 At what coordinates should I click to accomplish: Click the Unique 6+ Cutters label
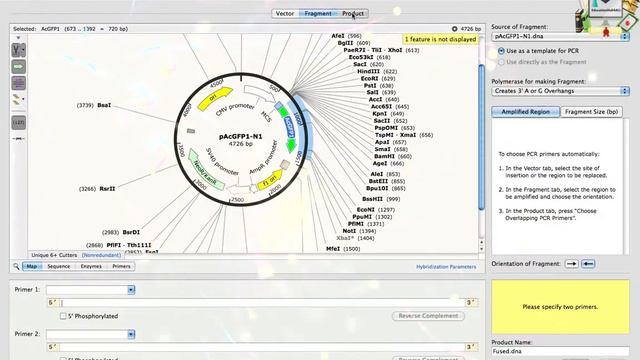(54, 255)
